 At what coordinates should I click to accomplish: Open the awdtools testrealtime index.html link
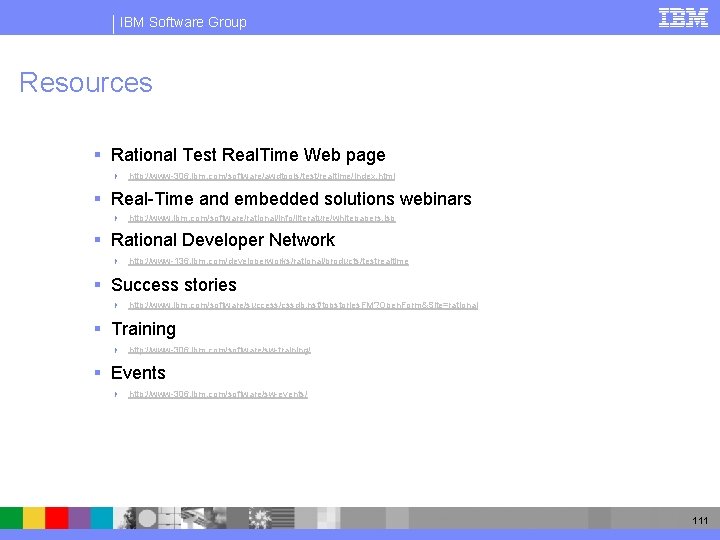262,176
